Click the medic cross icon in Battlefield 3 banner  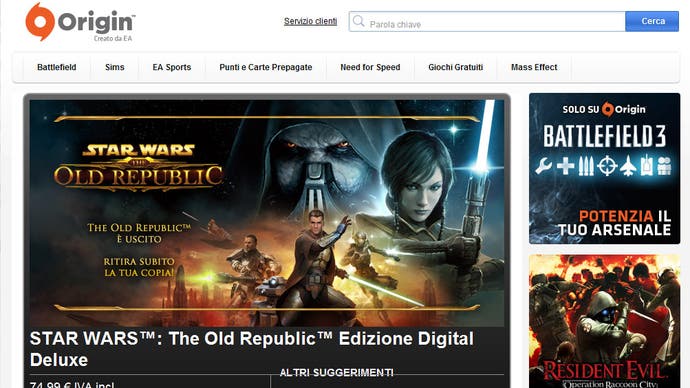click(565, 166)
